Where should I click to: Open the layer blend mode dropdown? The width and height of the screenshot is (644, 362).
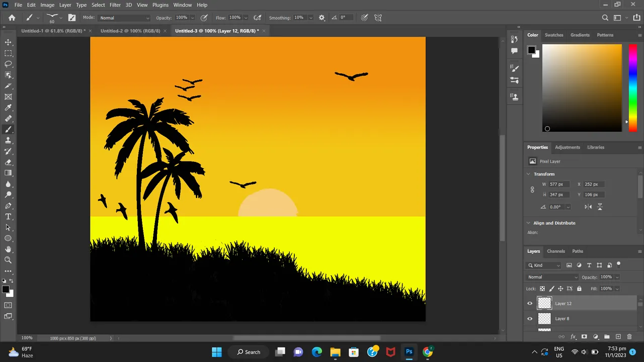pos(552,277)
